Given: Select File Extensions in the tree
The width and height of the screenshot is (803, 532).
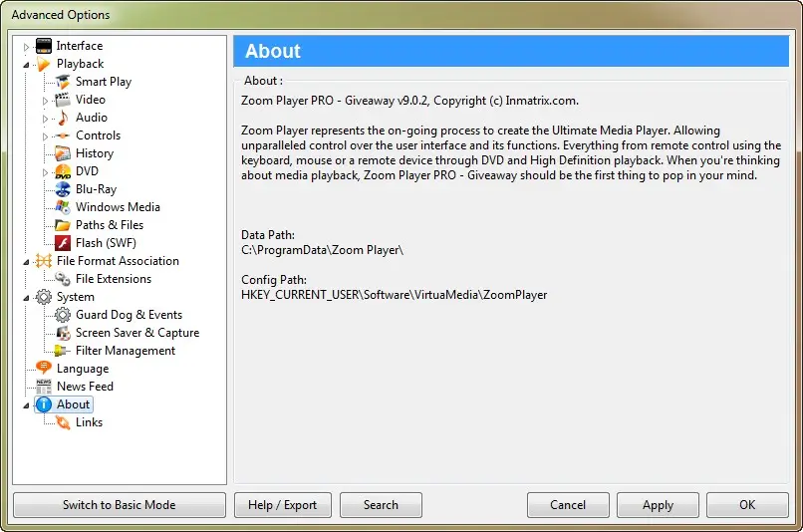Looking at the screenshot, I should (114, 279).
